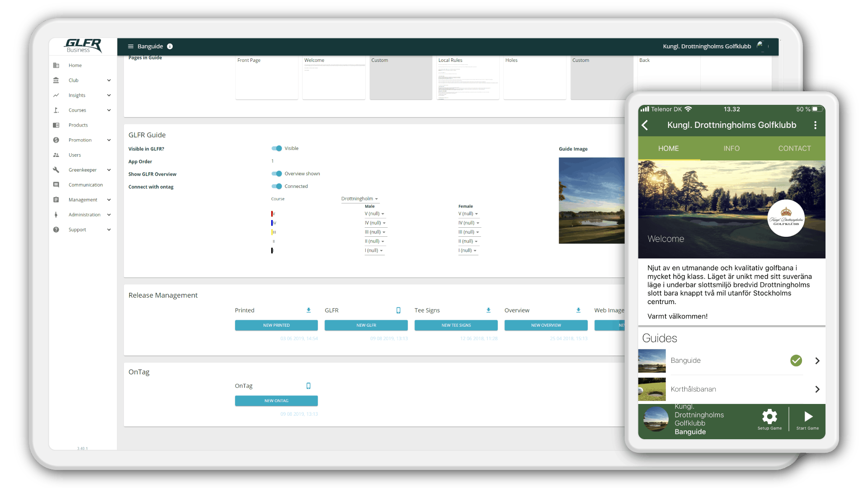The height and width of the screenshot is (488, 868).
Task: Expand the Insights chevron in sidebar
Action: [109, 95]
